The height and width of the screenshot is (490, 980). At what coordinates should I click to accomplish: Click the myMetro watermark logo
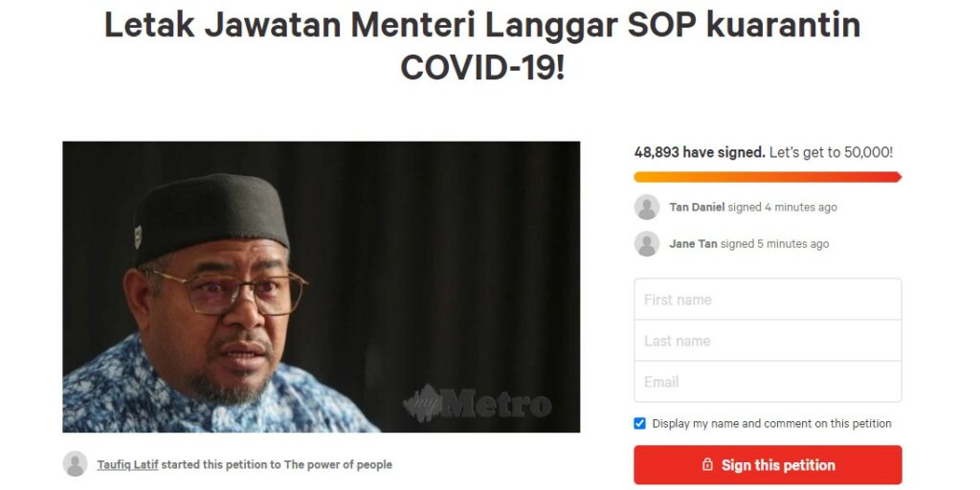tap(478, 404)
